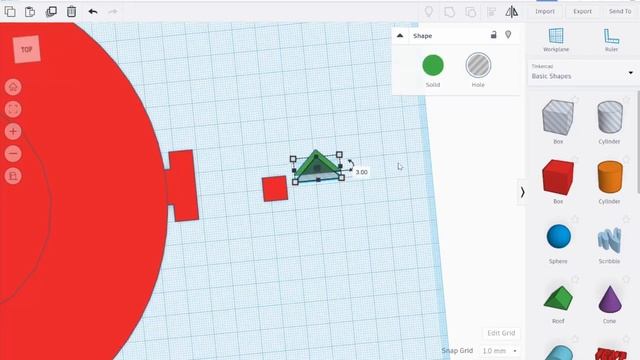The width and height of the screenshot is (640, 360).
Task: Select the small red square shape
Action: click(275, 189)
